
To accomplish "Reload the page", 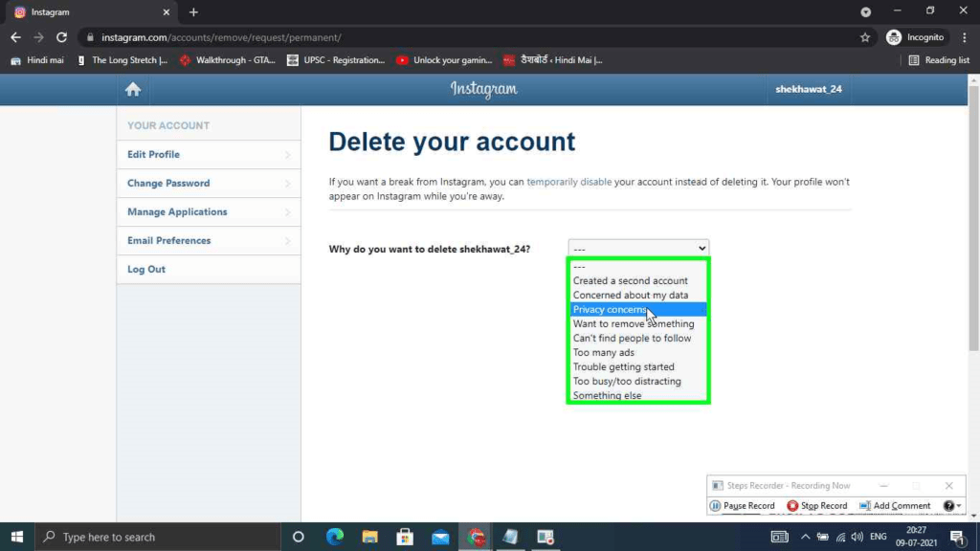I will [61, 37].
